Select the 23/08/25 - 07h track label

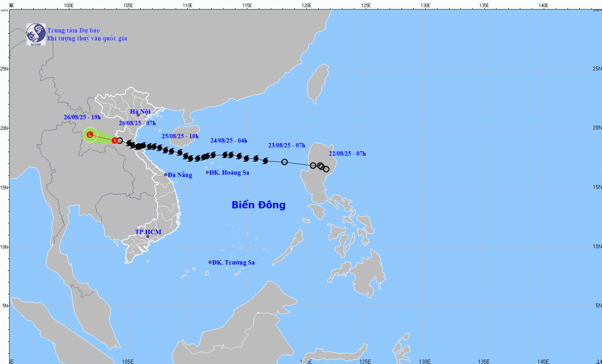point(287,145)
